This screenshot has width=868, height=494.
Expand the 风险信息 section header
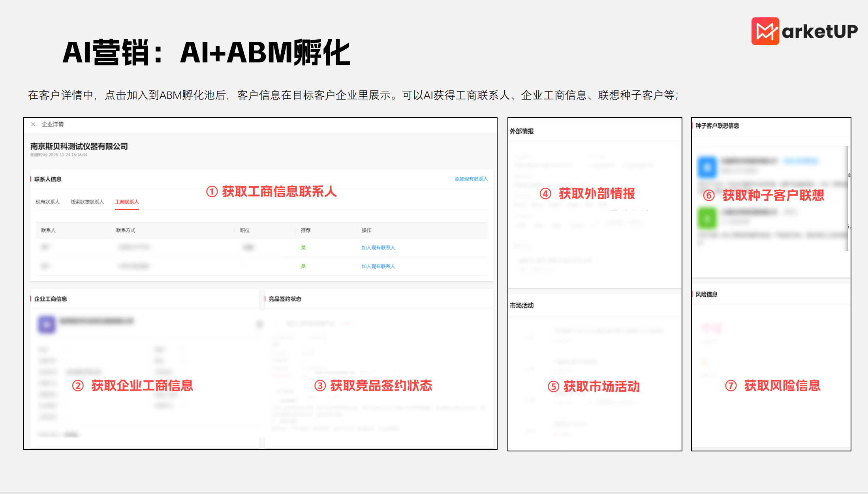[x=707, y=294]
